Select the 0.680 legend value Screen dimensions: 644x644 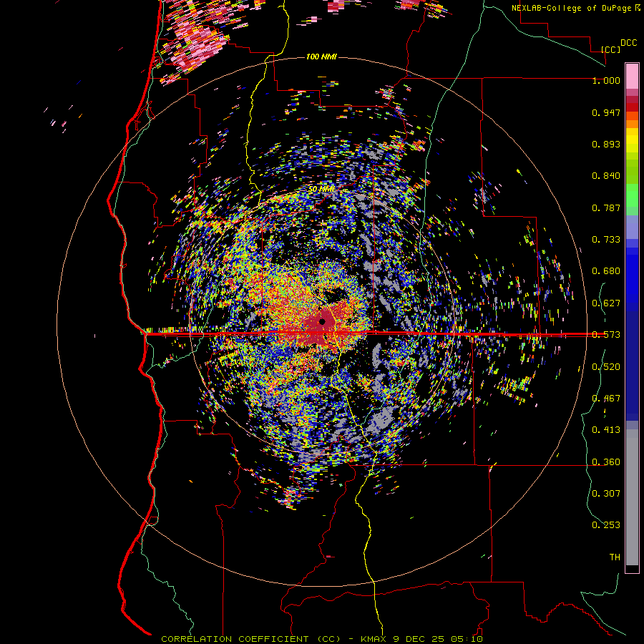point(606,271)
